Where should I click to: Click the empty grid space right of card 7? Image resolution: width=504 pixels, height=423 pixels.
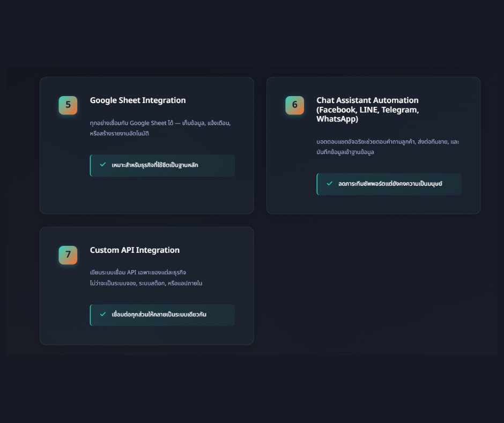pos(373,286)
